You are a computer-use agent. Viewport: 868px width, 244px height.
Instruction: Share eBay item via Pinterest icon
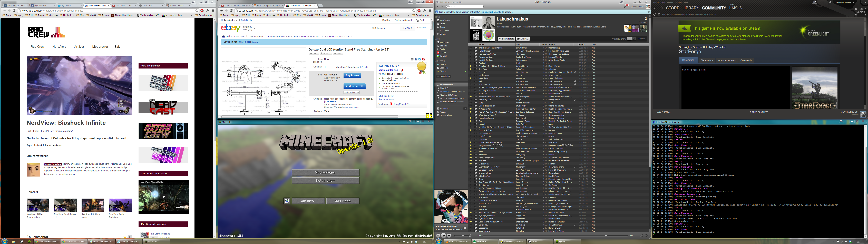[x=424, y=59]
